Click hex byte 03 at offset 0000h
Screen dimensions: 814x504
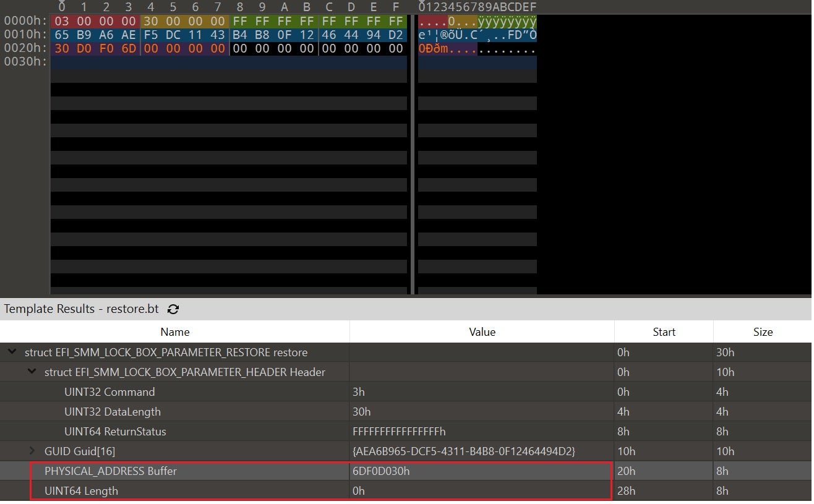pyautogui.click(x=61, y=21)
